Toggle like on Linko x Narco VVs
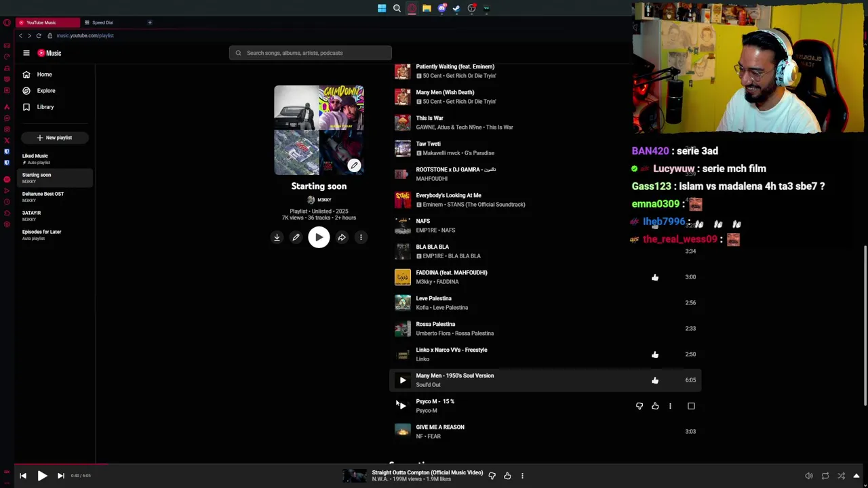The image size is (868, 488). (x=655, y=354)
